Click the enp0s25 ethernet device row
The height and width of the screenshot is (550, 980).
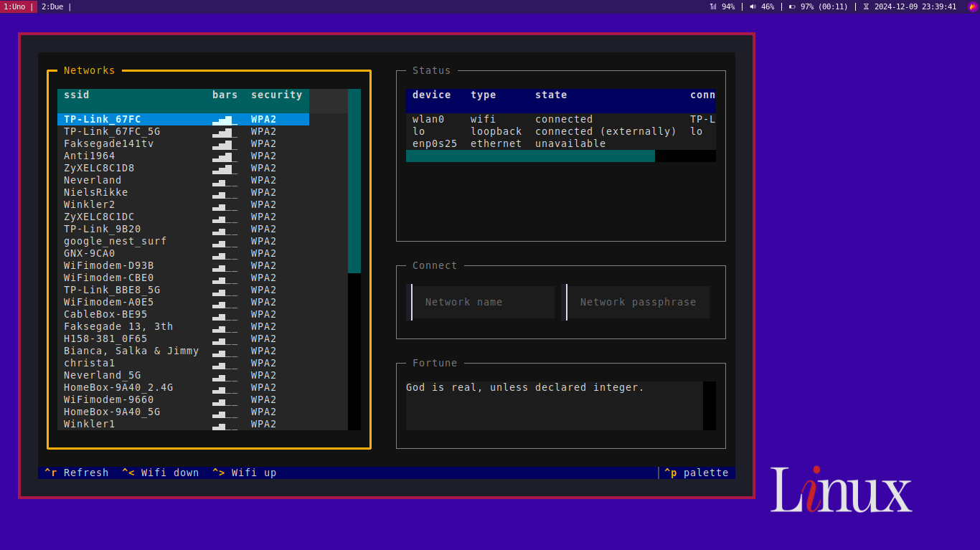point(561,143)
